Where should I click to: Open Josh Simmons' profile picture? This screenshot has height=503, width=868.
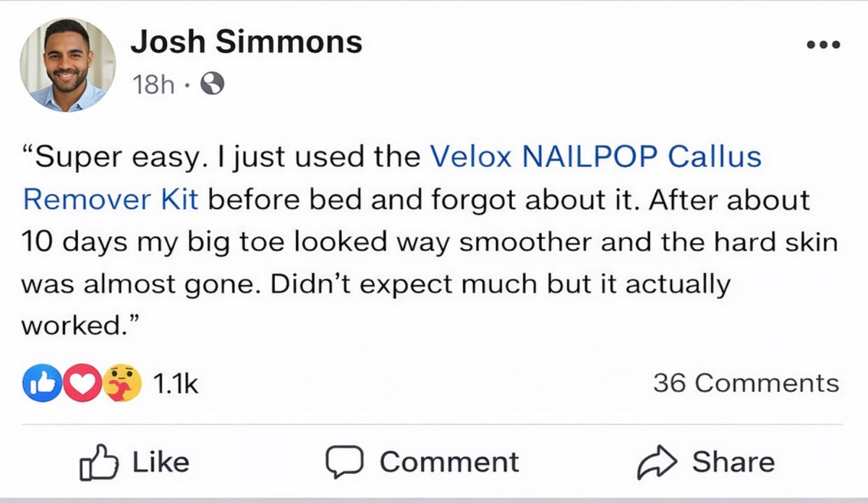pyautogui.click(x=67, y=64)
